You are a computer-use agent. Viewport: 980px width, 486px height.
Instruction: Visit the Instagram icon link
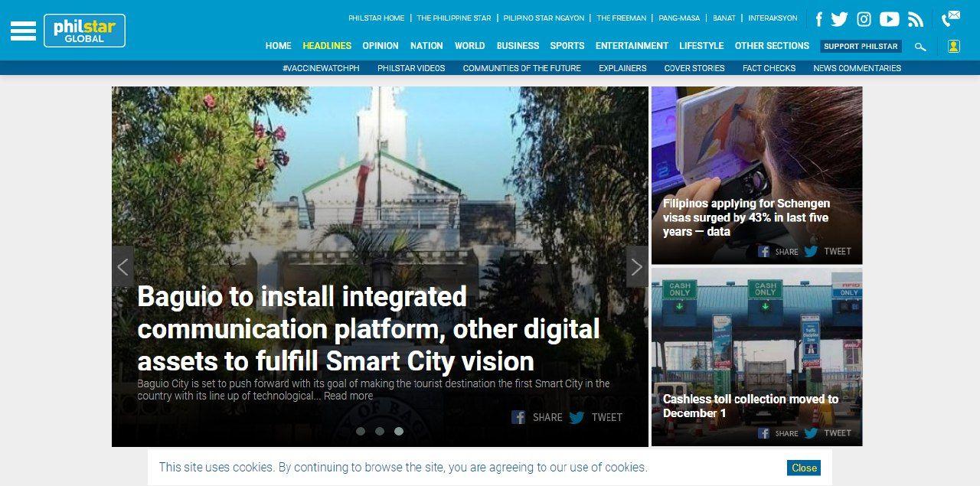(x=864, y=19)
